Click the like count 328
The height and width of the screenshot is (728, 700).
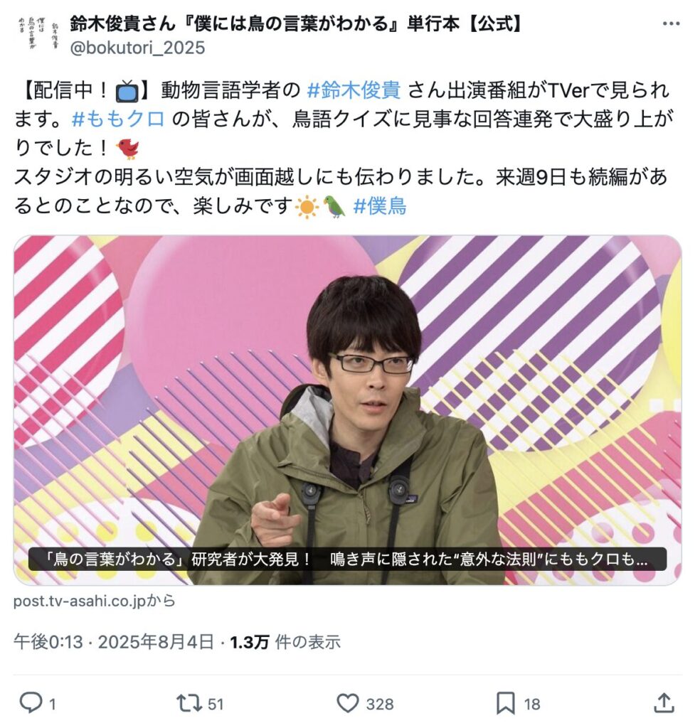coord(379,704)
